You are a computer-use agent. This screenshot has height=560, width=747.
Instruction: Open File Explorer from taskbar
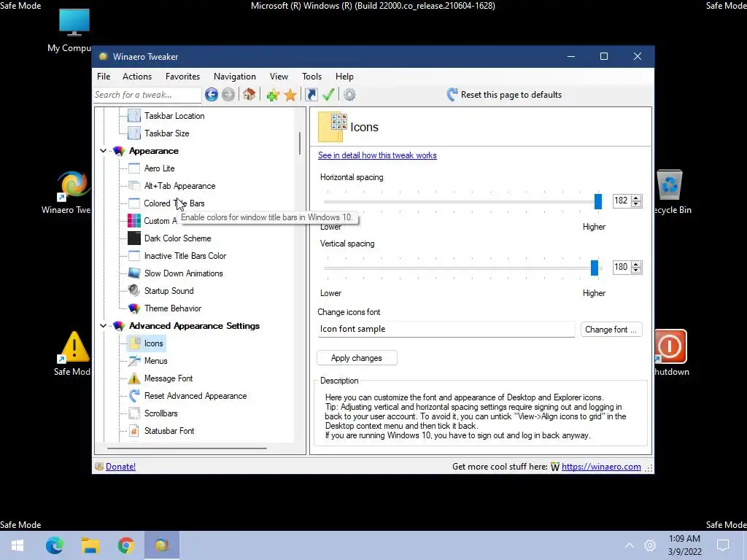click(x=90, y=545)
